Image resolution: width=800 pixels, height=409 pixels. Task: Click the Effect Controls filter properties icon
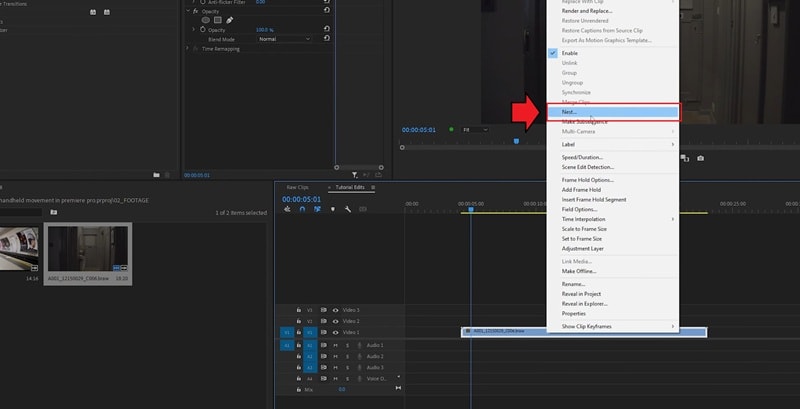(355, 175)
